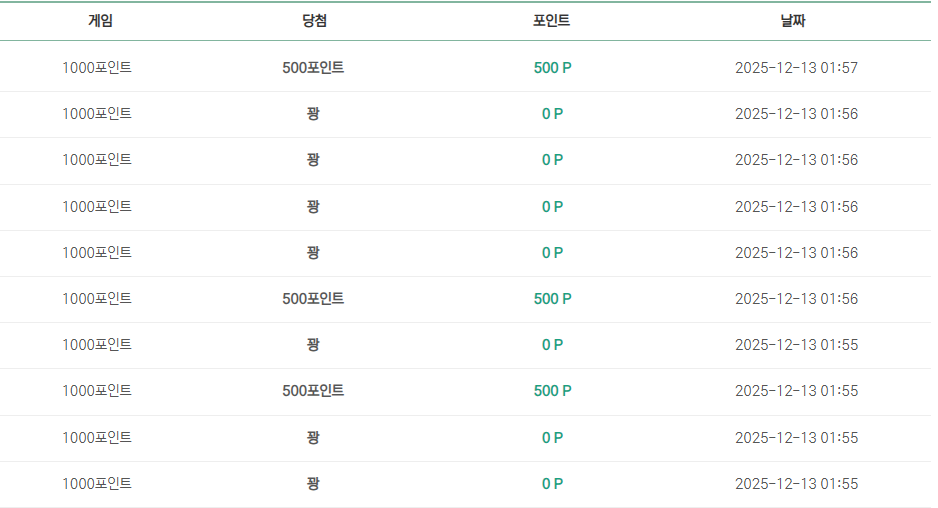Click the first 2025-12-13 01:56 date

point(796,114)
